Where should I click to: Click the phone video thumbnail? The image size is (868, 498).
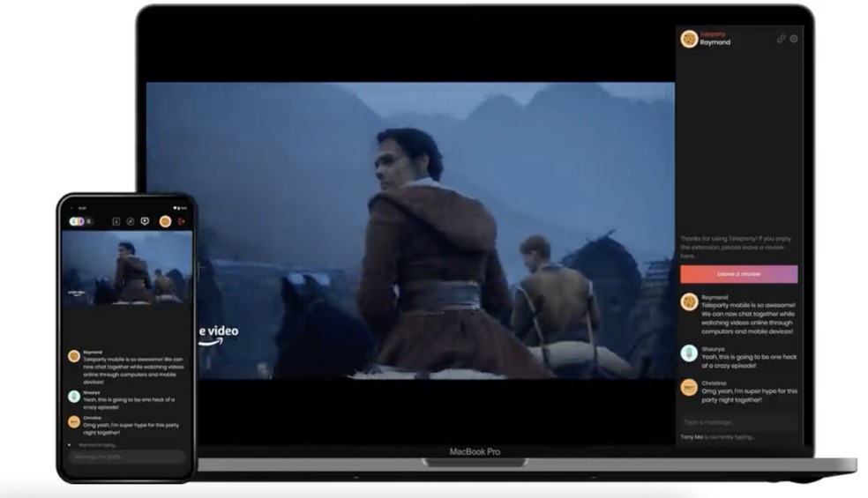pyautogui.click(x=127, y=268)
